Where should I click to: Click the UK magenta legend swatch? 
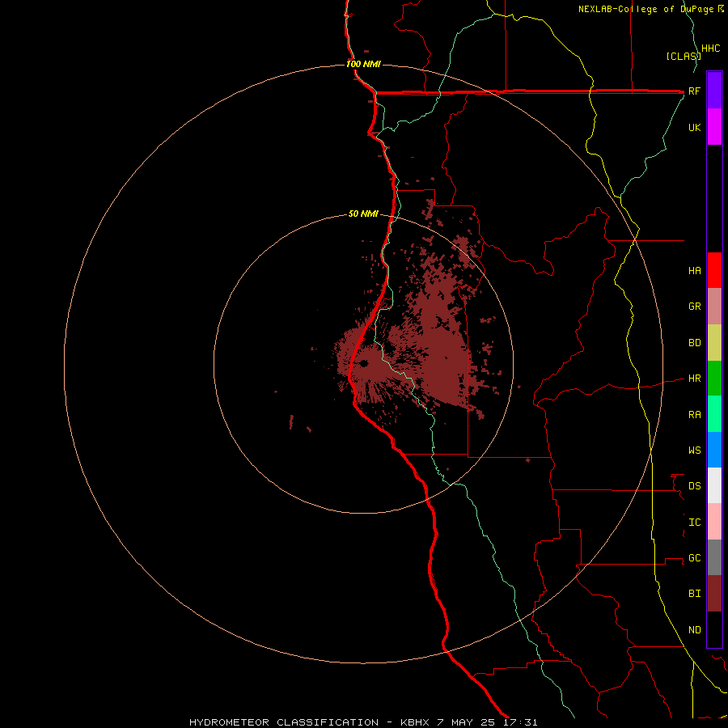[714, 127]
